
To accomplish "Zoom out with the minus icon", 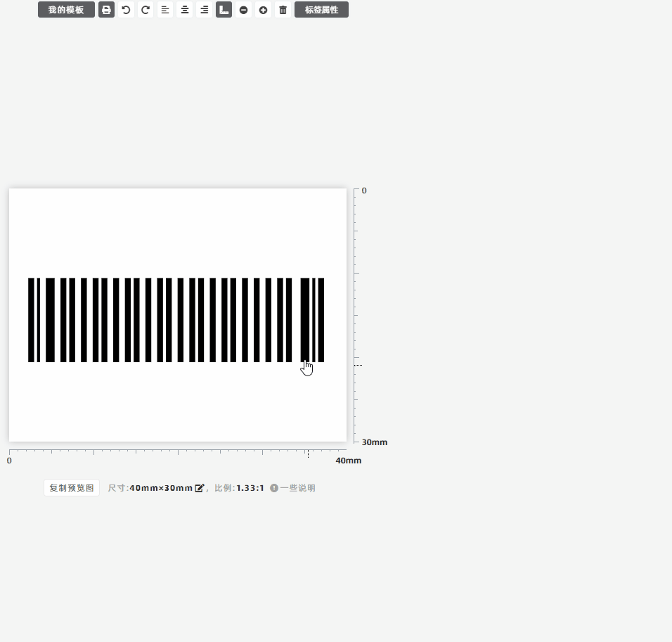I will pyautogui.click(x=243, y=10).
